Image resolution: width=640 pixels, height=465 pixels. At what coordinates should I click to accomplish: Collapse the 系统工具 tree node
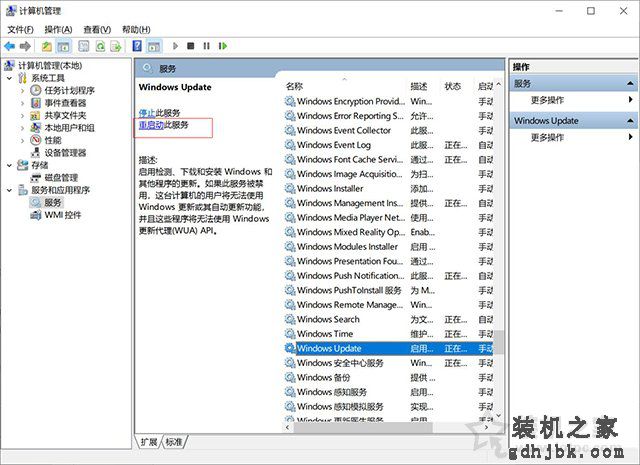point(10,78)
